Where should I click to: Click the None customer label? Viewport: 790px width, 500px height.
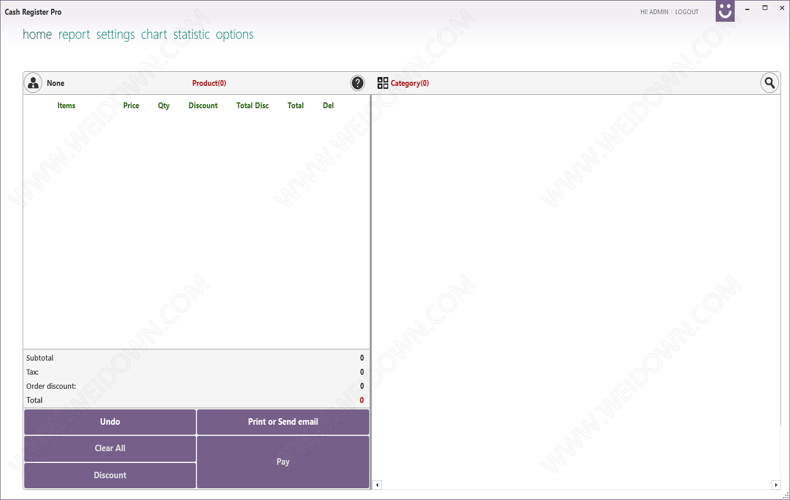(x=55, y=83)
